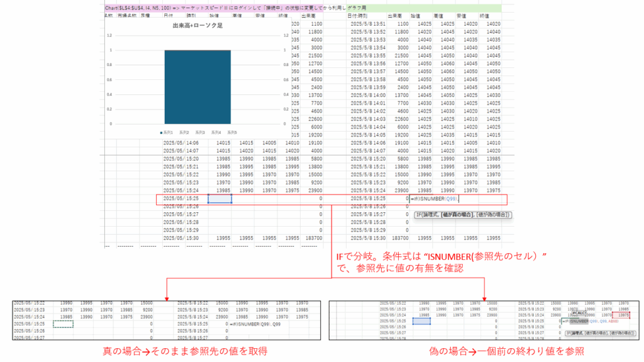The height and width of the screenshot is (362, 644).
Task: Select the cell 2025/5/8 15:29
Action: (x=368, y=230)
